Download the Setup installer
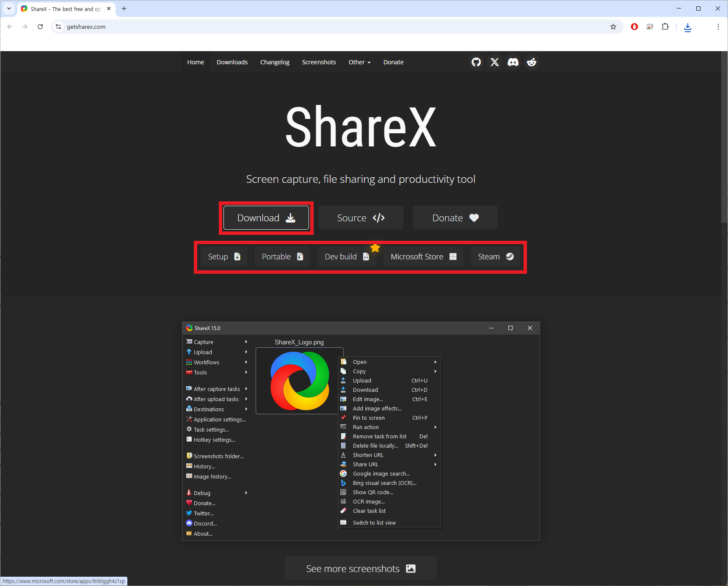This screenshot has width=728, height=586. click(224, 257)
